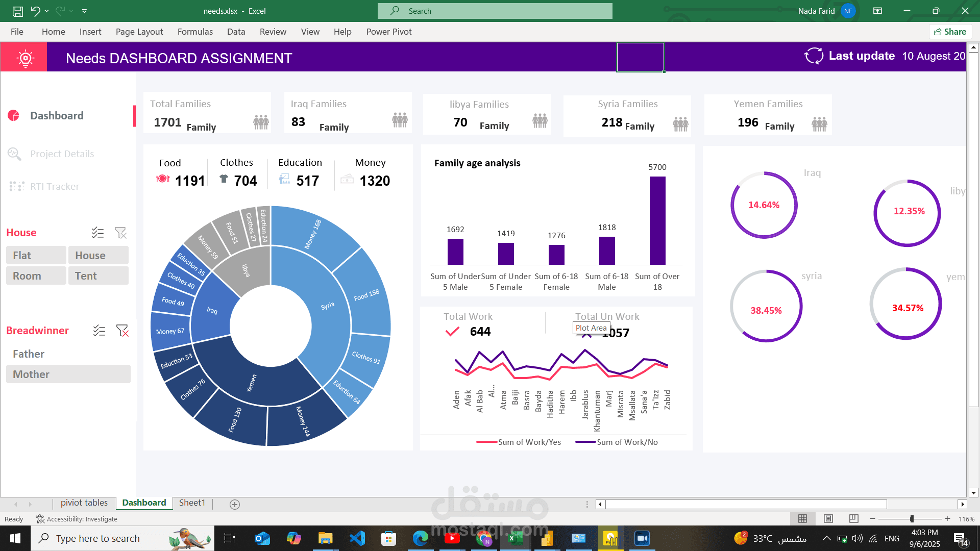The height and width of the screenshot is (551, 980).
Task: Expand Customize Quick Access Toolbar dropdown
Action: pos(84,11)
